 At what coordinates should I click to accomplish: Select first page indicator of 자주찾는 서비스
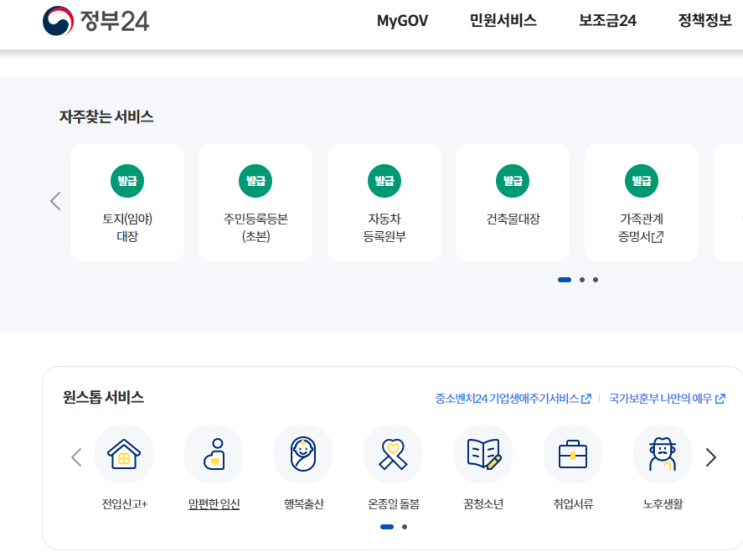(x=564, y=280)
